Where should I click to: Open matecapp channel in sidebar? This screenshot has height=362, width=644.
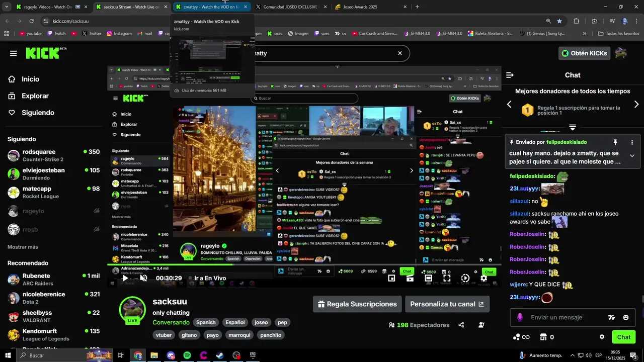tap(53, 192)
